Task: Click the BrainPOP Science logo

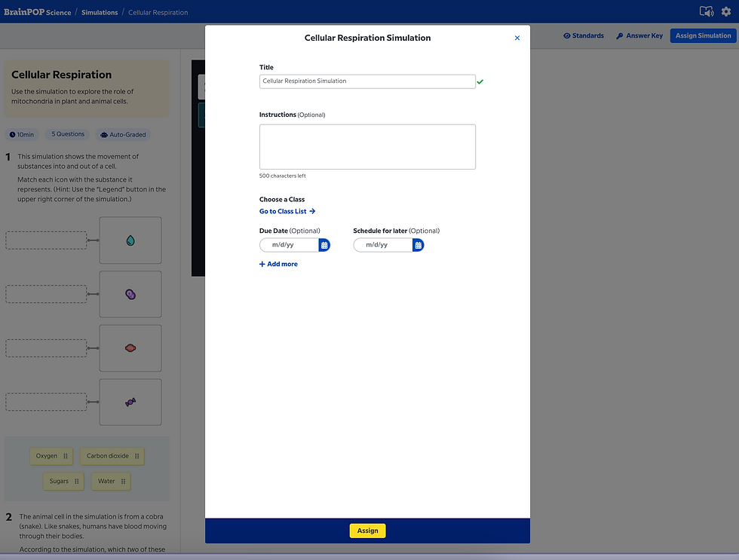Action: 37,12
